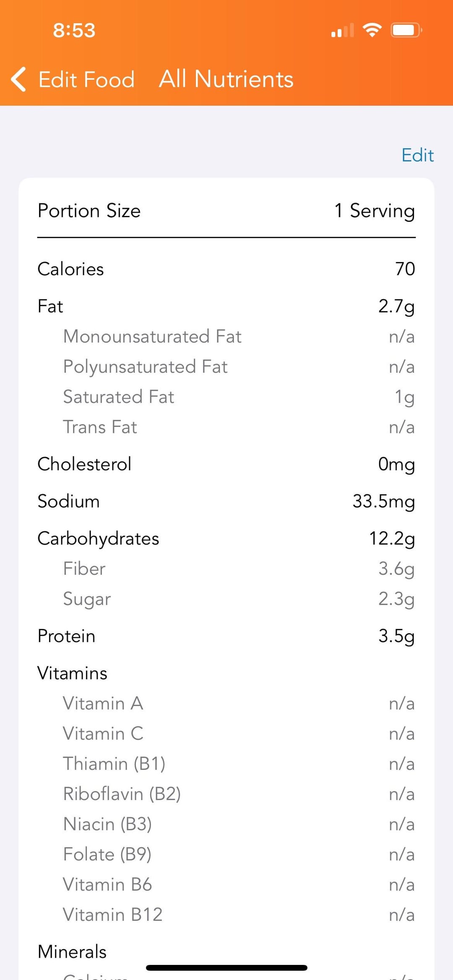The image size is (453, 980).
Task: Tap the Sodium 33.5mg value
Action: [x=383, y=501]
